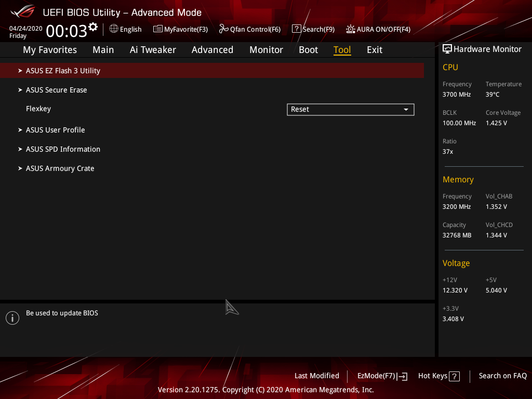The image size is (532, 399).
Task: Click the Hardware Monitor screen icon
Action: [447, 49]
